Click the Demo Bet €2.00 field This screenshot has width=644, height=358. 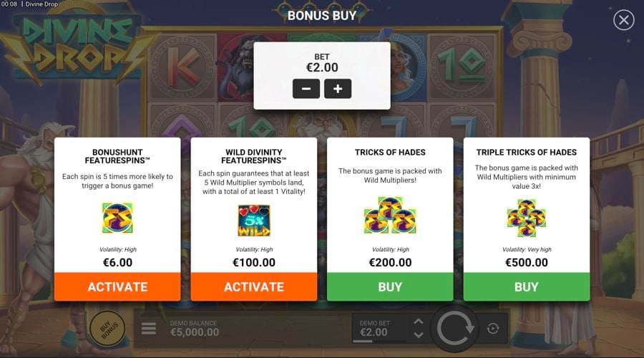pyautogui.click(x=379, y=329)
